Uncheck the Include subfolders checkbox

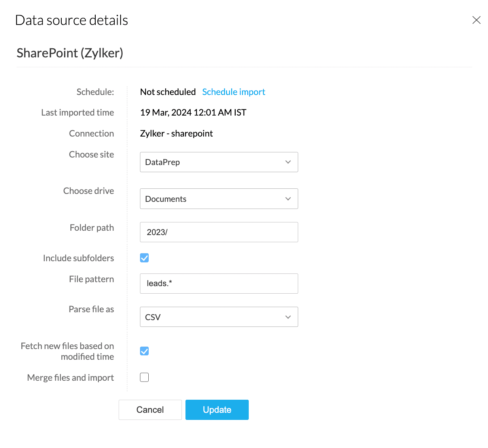[x=144, y=258]
